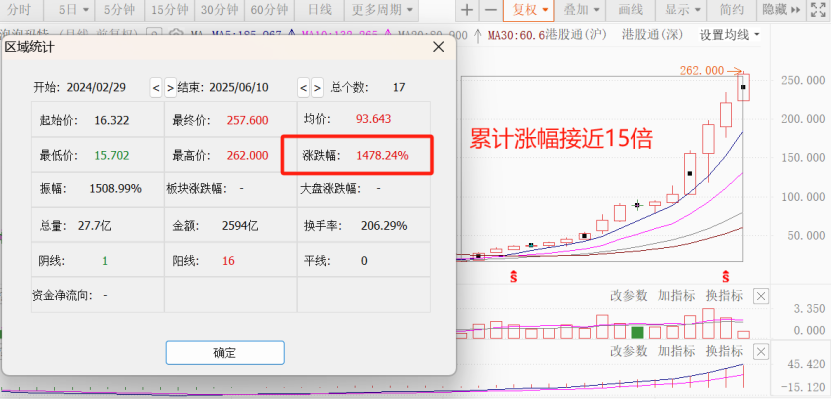The height and width of the screenshot is (399, 831).
Task: Expand 更多周期 period list
Action: click(x=382, y=10)
